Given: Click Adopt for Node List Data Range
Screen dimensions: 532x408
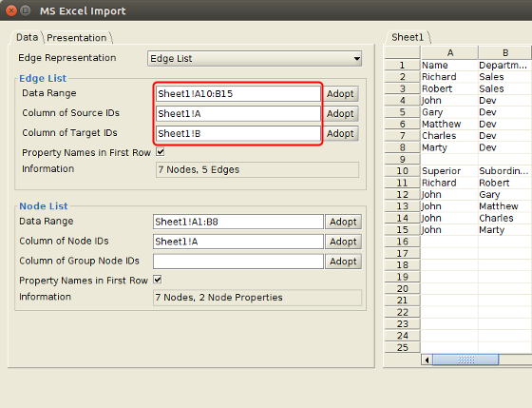Looking at the screenshot, I should [343, 222].
